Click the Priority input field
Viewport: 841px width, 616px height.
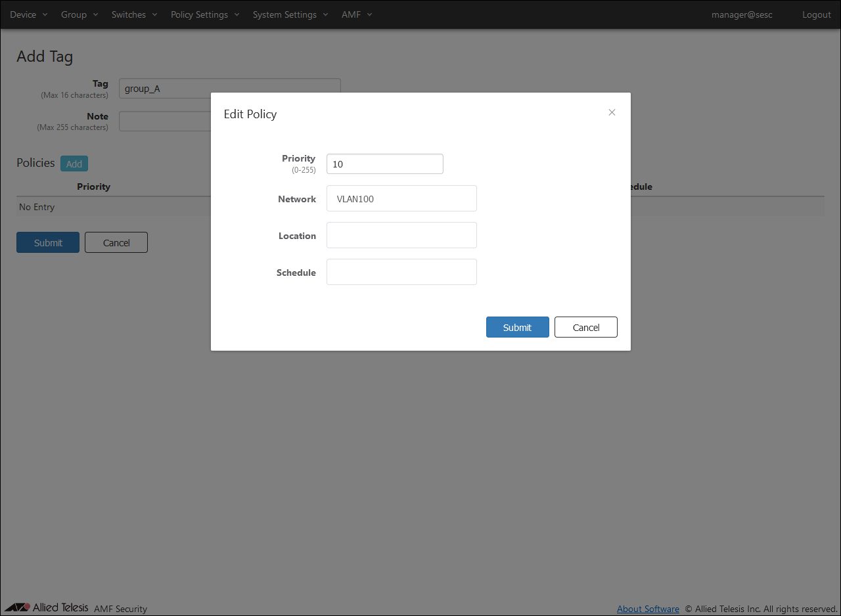pos(384,164)
